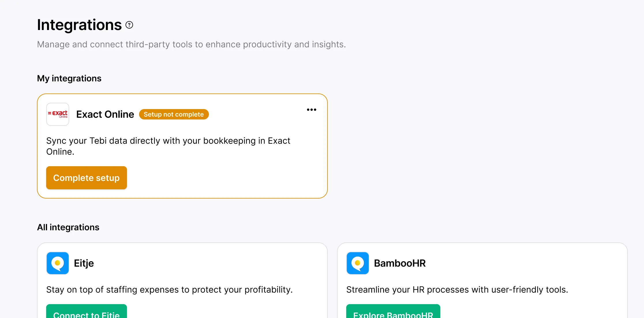
Task: Click the BambooHR logo icon
Action: (358, 263)
